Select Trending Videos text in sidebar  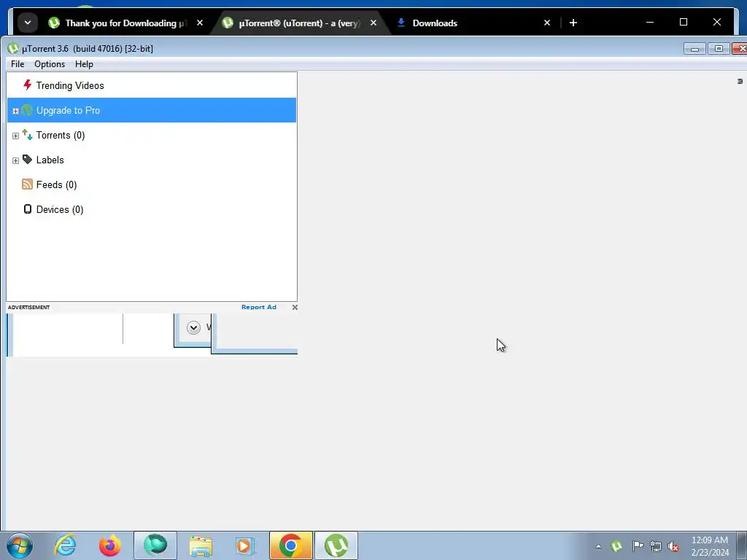pyautogui.click(x=70, y=86)
